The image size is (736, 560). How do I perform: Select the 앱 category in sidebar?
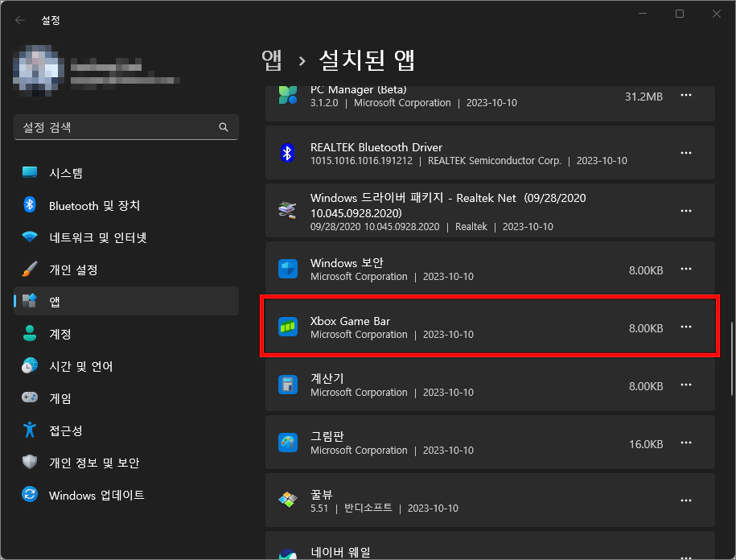[125, 302]
